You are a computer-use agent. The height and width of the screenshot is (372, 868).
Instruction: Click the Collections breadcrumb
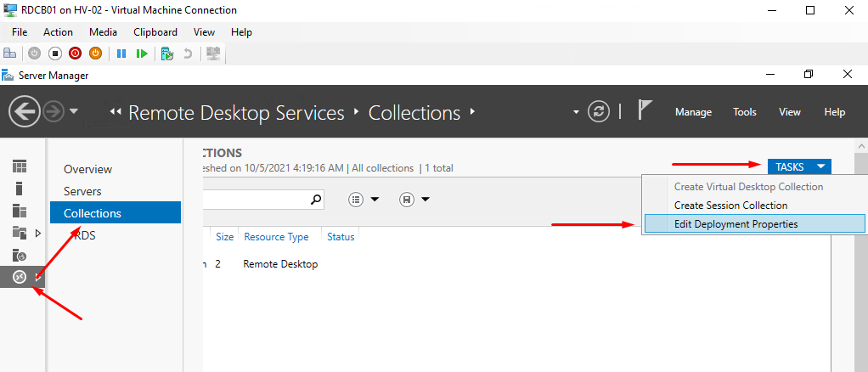414,112
